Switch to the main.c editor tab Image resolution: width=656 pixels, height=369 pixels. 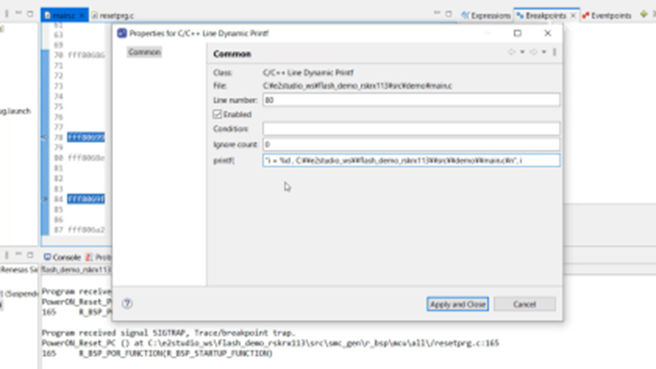point(63,15)
